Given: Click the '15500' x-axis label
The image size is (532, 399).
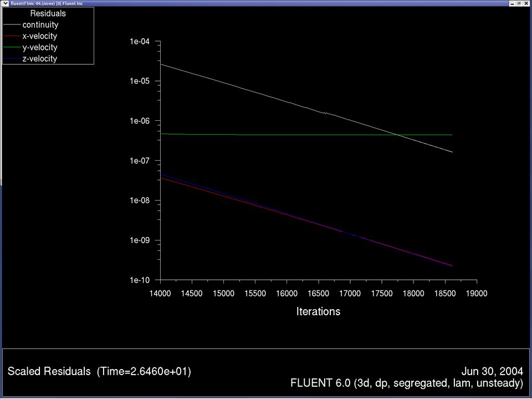Looking at the screenshot, I should [x=255, y=294].
